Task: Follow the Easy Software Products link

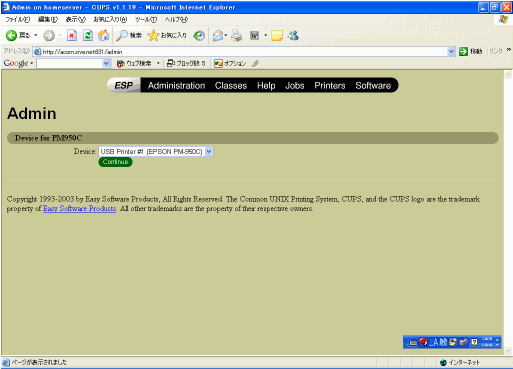Action: [x=79, y=209]
